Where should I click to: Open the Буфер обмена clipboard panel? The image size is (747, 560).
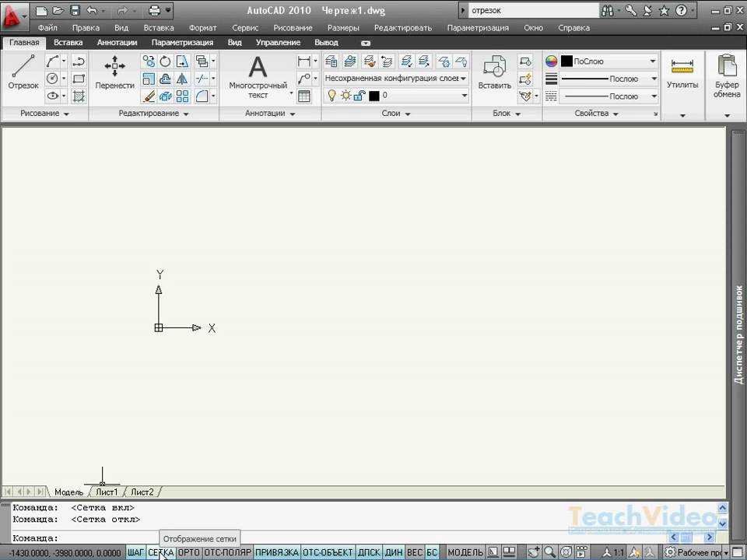coord(727,76)
